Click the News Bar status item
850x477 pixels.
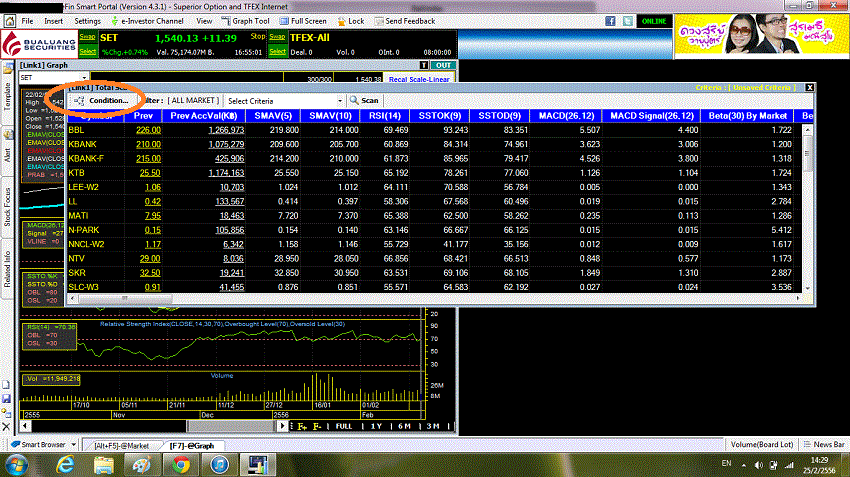pyautogui.click(x=824, y=444)
